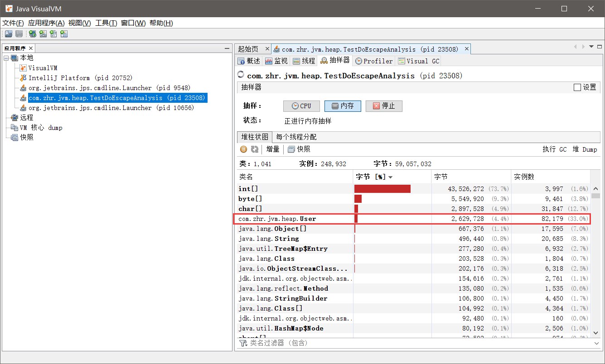The width and height of the screenshot is (605, 364).
Task: Sort by 实例数 column header
Action: 550,177
